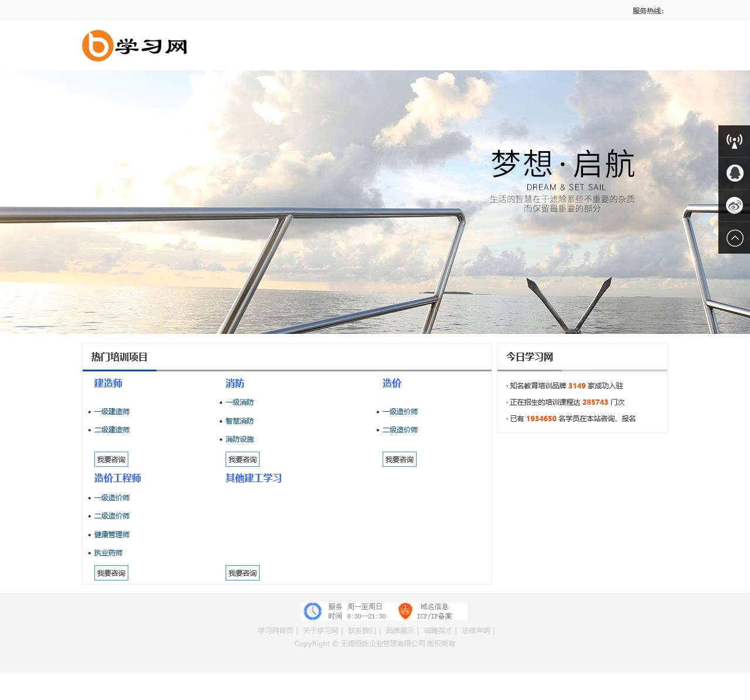Select 一级造价师 under 造价工程师

tap(112, 498)
